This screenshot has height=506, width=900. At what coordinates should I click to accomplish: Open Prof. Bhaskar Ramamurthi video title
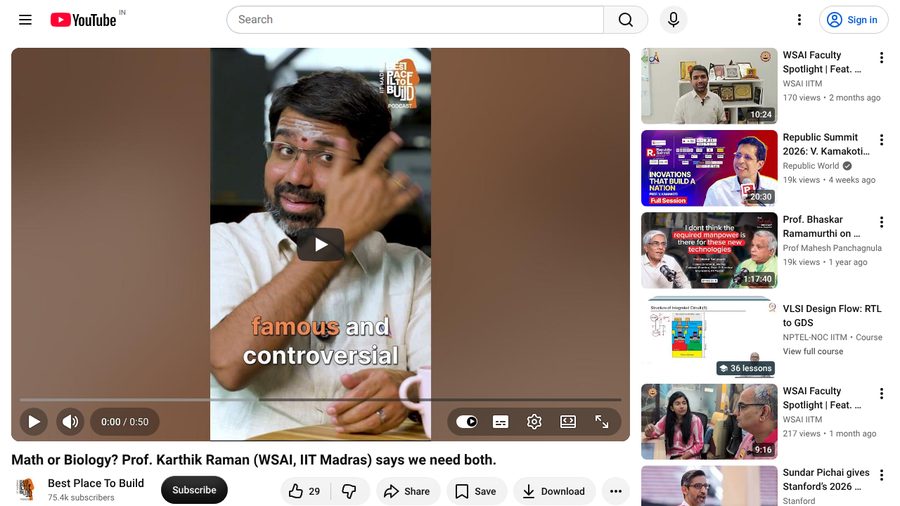(821, 227)
